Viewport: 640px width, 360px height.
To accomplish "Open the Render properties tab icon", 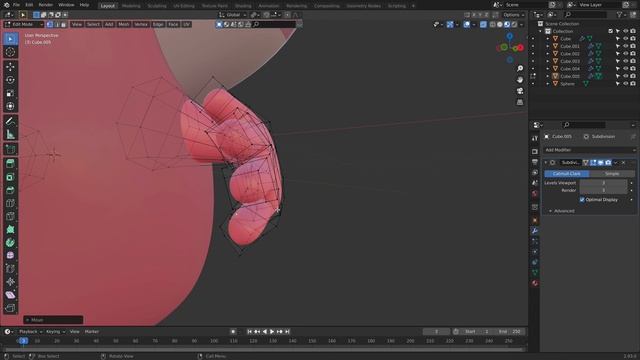I will point(535,151).
